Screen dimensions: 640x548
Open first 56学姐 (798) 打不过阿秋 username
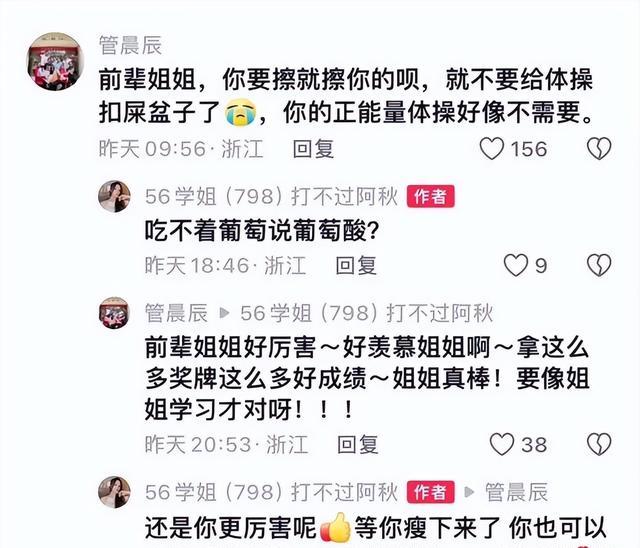(271, 197)
